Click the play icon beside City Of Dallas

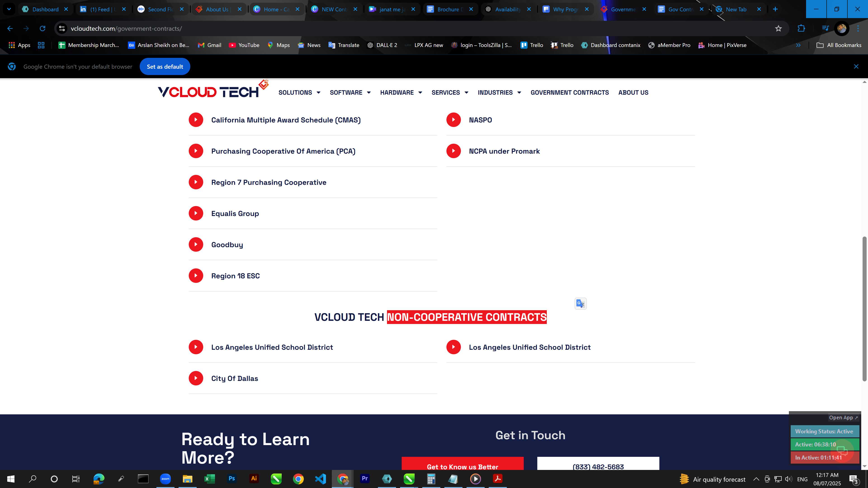tap(196, 378)
